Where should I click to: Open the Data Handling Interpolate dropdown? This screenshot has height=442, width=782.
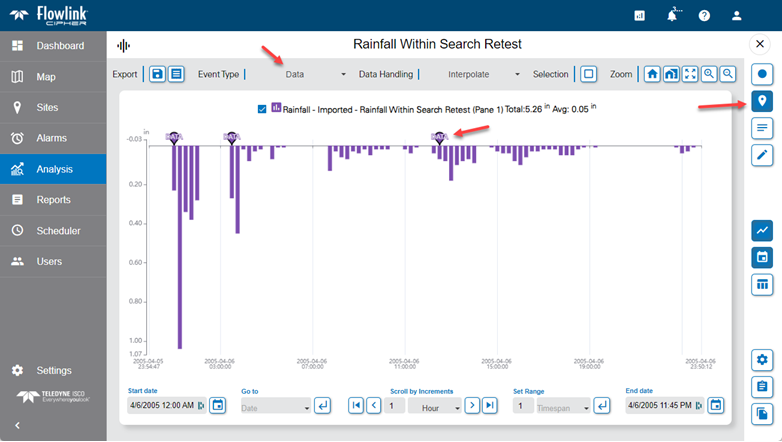point(517,74)
